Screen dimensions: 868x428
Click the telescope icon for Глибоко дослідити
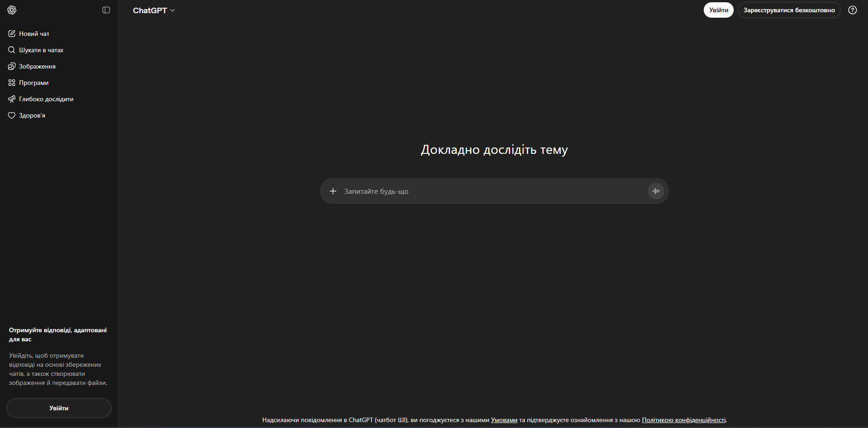click(x=12, y=99)
